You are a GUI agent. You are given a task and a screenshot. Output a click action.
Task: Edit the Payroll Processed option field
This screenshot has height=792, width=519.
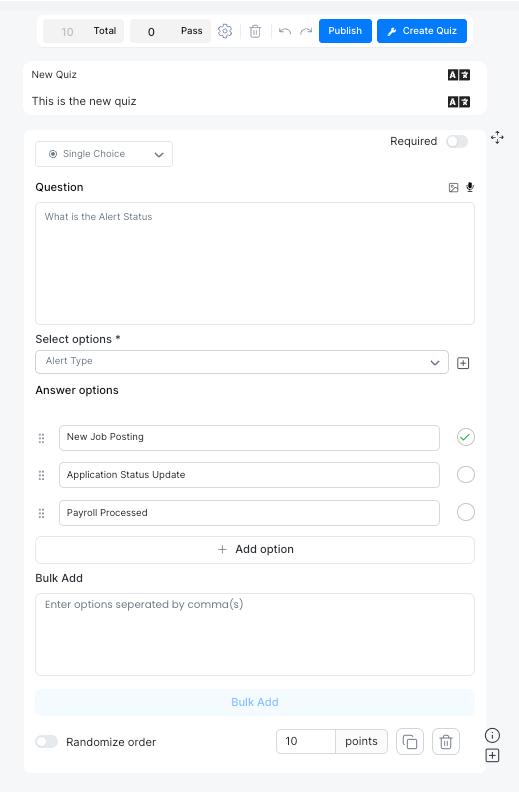coord(249,513)
